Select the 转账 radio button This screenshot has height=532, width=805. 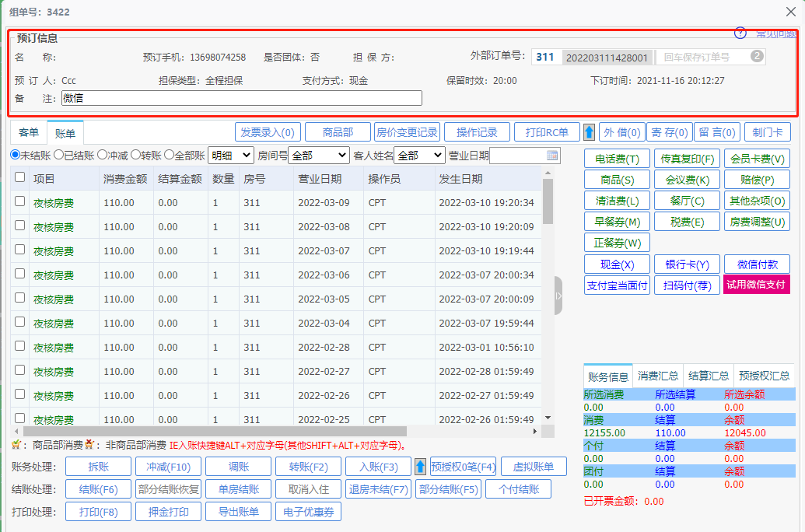[135, 155]
